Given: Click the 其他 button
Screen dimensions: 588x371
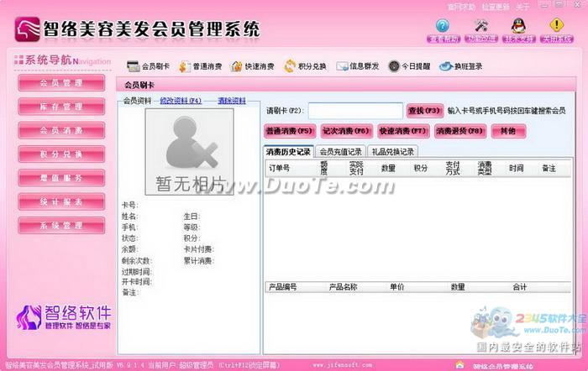Looking at the screenshot, I should [x=508, y=131].
